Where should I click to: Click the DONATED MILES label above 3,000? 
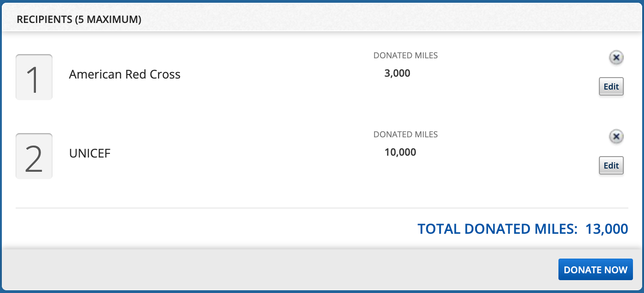point(405,55)
